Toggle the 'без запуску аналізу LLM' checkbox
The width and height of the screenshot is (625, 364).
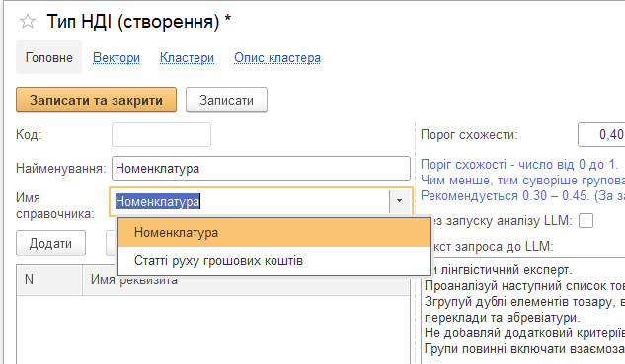[586, 220]
